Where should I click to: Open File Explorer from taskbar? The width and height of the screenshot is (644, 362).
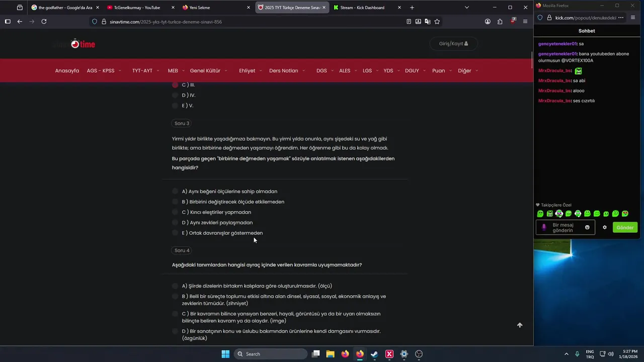pos(330,354)
